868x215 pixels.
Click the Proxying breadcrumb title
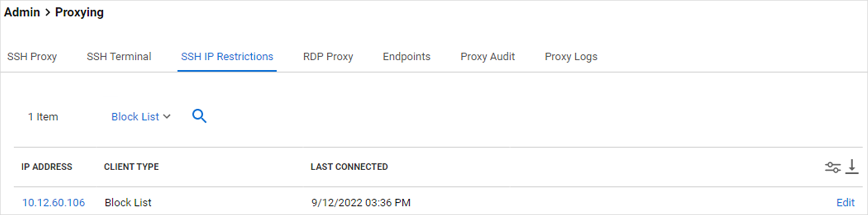click(79, 12)
